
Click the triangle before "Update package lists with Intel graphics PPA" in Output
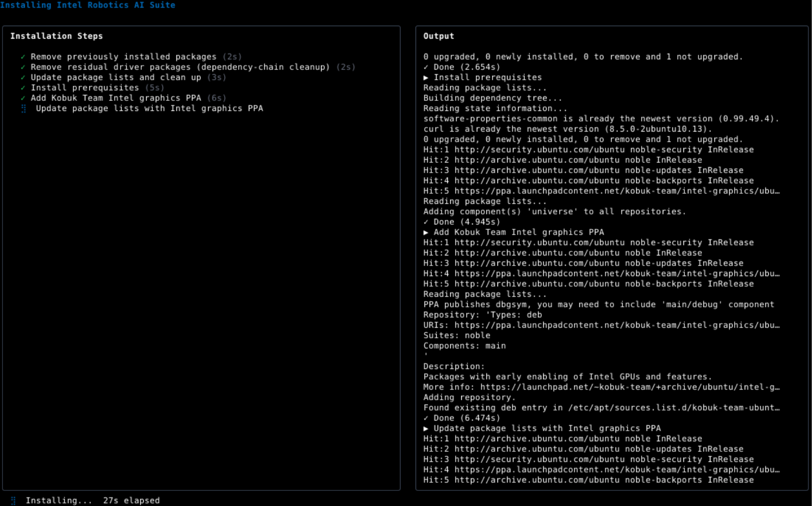426,429
